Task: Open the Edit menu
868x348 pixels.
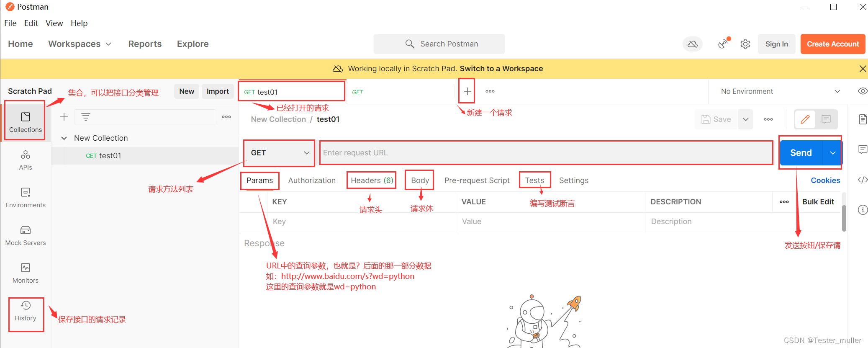Action: 31,23
